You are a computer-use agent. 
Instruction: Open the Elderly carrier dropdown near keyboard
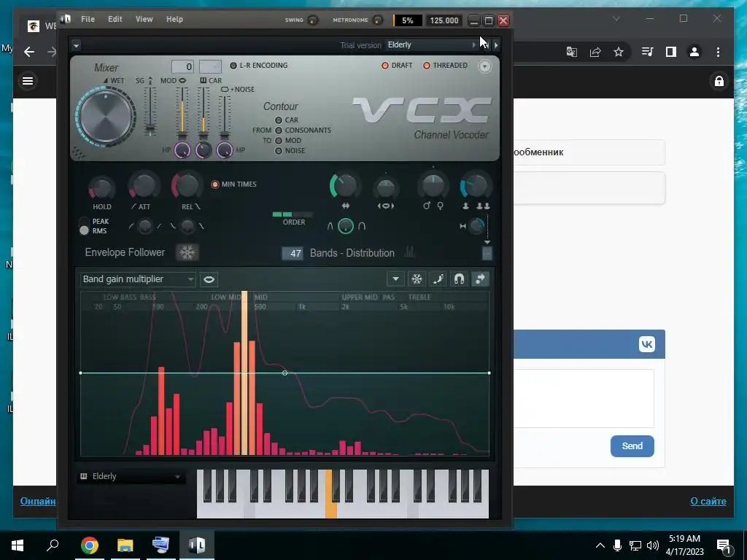(x=131, y=476)
